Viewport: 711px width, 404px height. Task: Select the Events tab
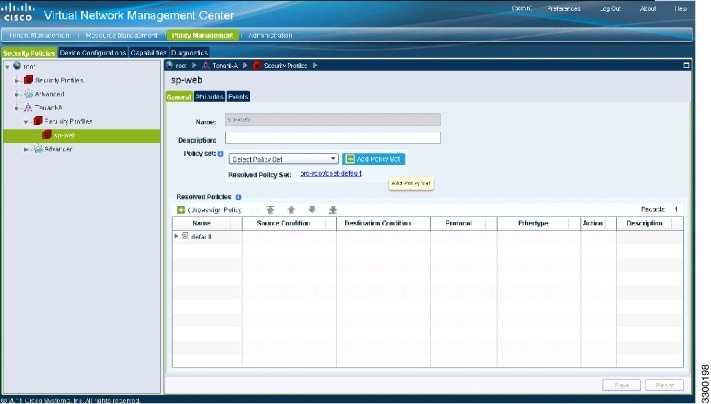pyautogui.click(x=238, y=97)
